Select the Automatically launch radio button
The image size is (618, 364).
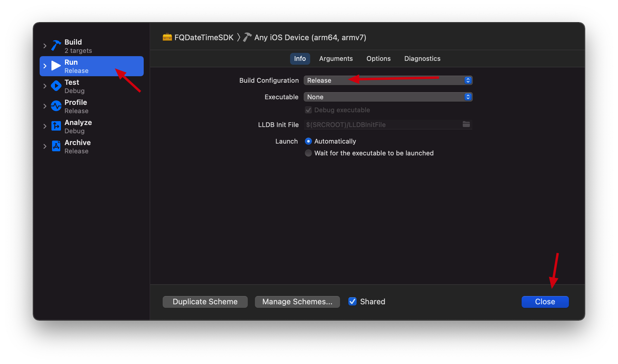pyautogui.click(x=308, y=141)
